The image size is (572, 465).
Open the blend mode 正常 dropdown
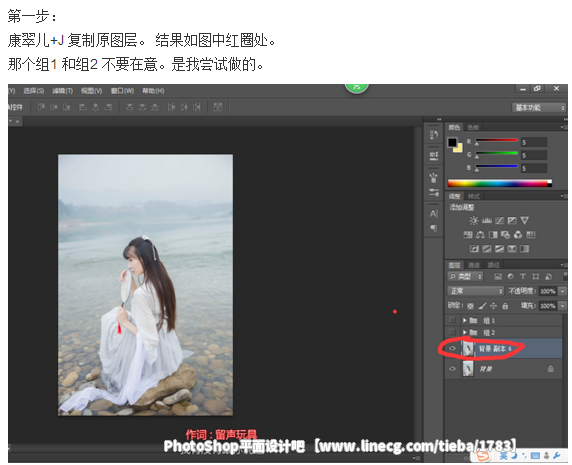pyautogui.click(x=476, y=291)
